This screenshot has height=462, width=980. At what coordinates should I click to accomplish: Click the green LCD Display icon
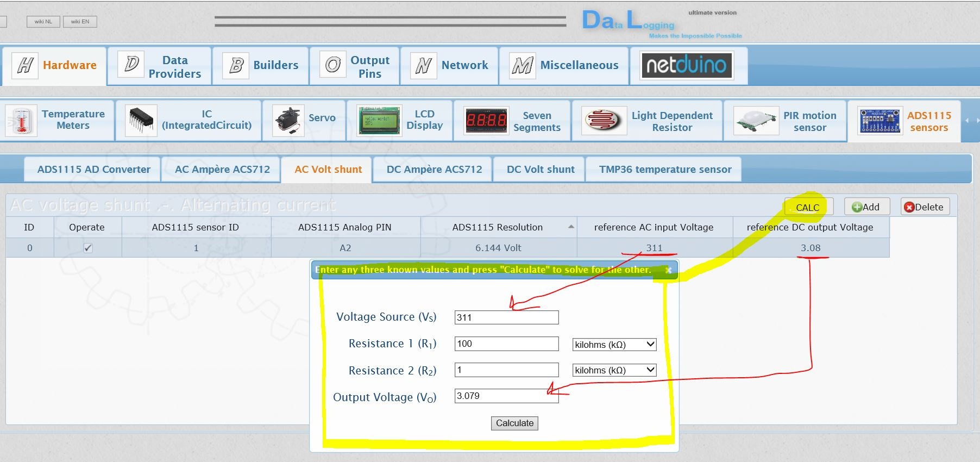[379, 120]
